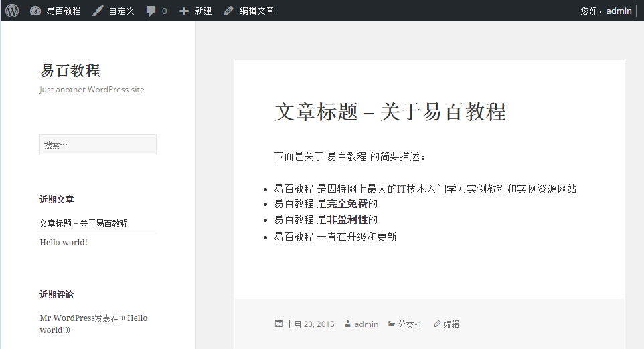Image resolution: width=644 pixels, height=349 pixels.
Task: Select 编辑文章 in the admin bar
Action: [x=257, y=11]
